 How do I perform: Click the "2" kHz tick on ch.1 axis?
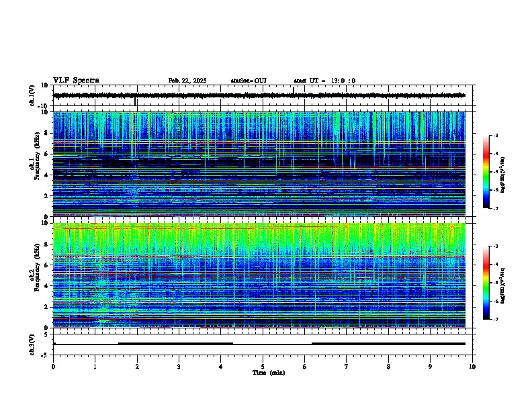point(47,196)
